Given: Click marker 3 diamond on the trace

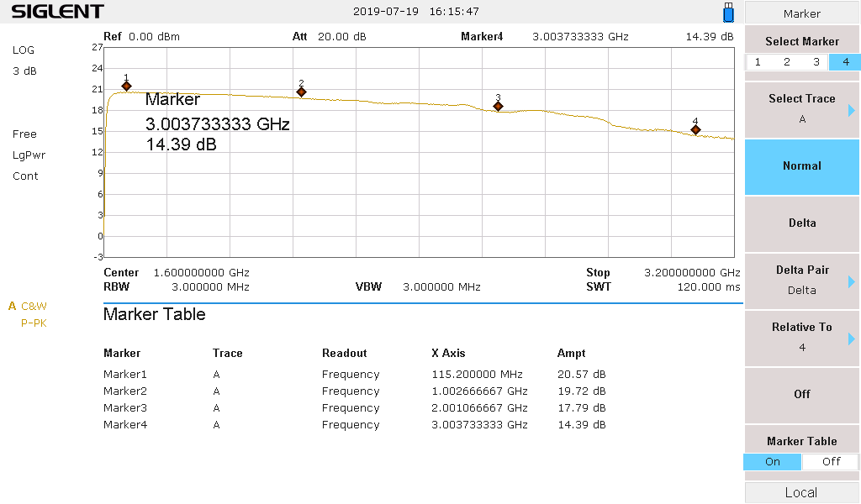Looking at the screenshot, I should click(x=498, y=107).
